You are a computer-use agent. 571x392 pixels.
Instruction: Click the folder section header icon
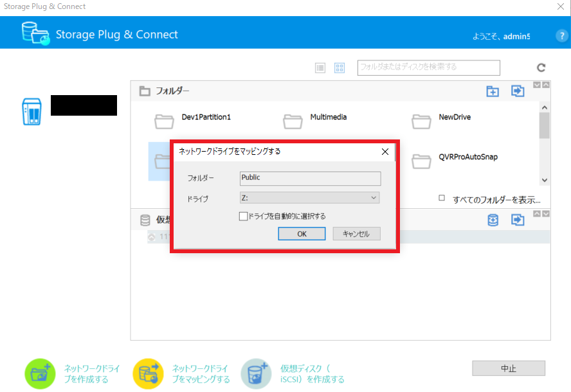tap(145, 91)
